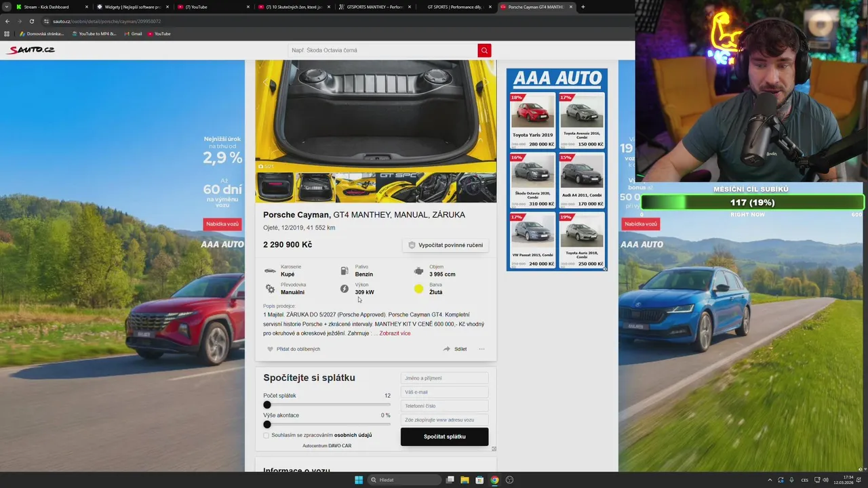Open Microsoft Store from the taskbar

coord(479,480)
